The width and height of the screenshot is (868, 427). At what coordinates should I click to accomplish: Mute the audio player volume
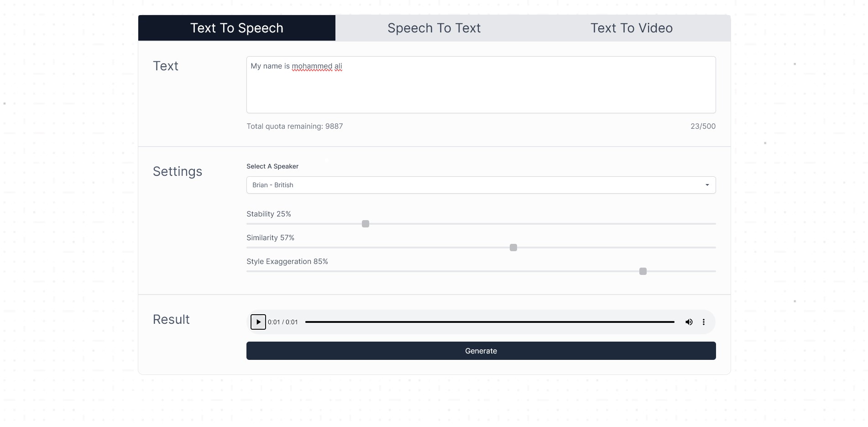689,322
